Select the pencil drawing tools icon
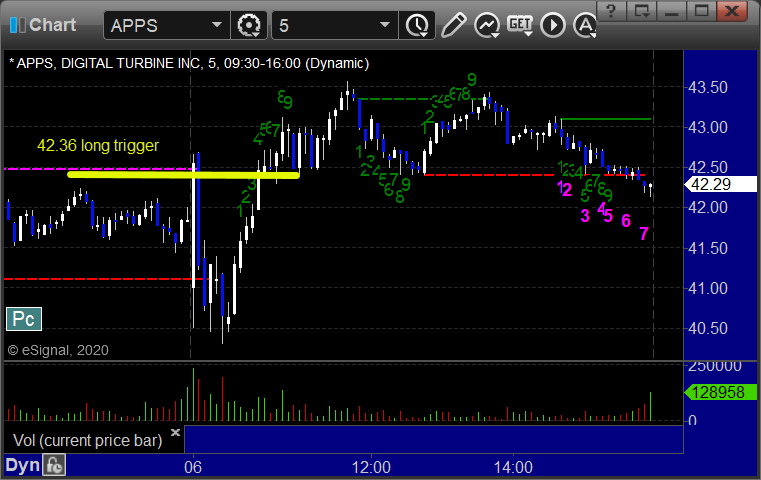The width and height of the screenshot is (761, 480). (453, 25)
